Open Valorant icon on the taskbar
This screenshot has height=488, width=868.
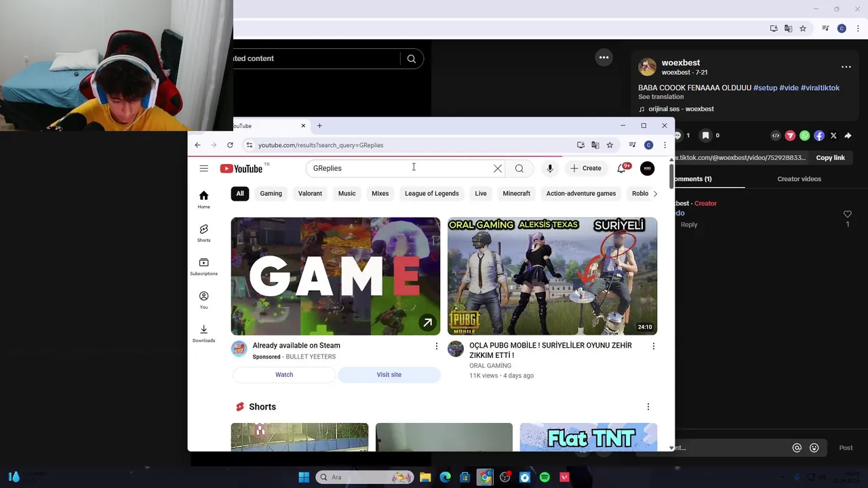tap(564, 477)
